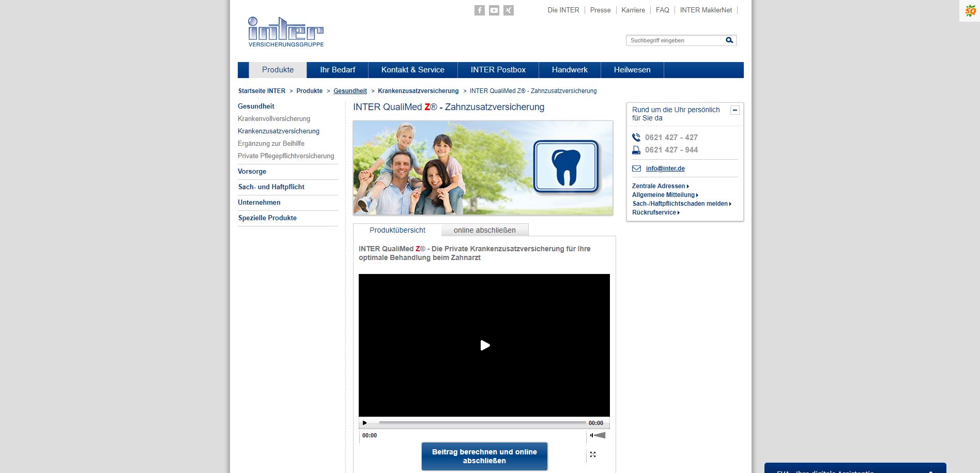Open the YouTube channel icon

494,10
